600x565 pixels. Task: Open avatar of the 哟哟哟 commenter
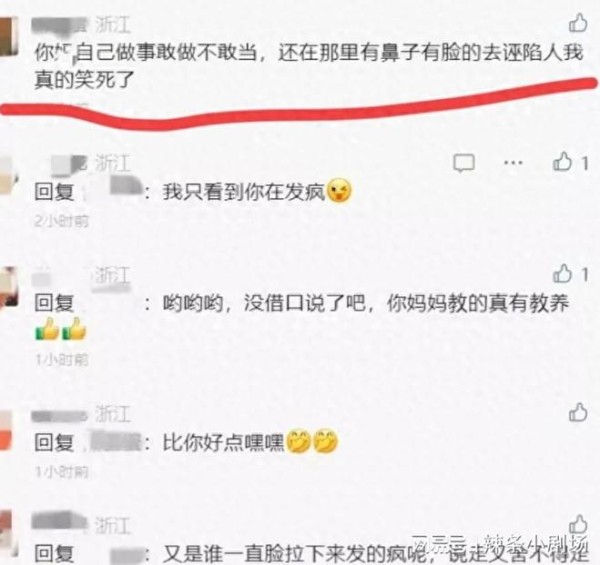(8, 287)
